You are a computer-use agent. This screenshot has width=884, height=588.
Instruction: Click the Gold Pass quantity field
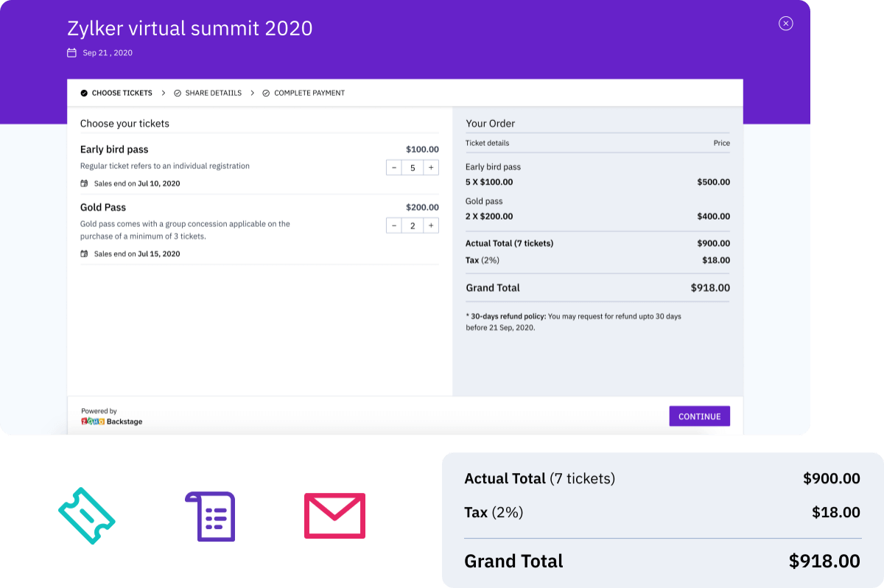coord(413,225)
